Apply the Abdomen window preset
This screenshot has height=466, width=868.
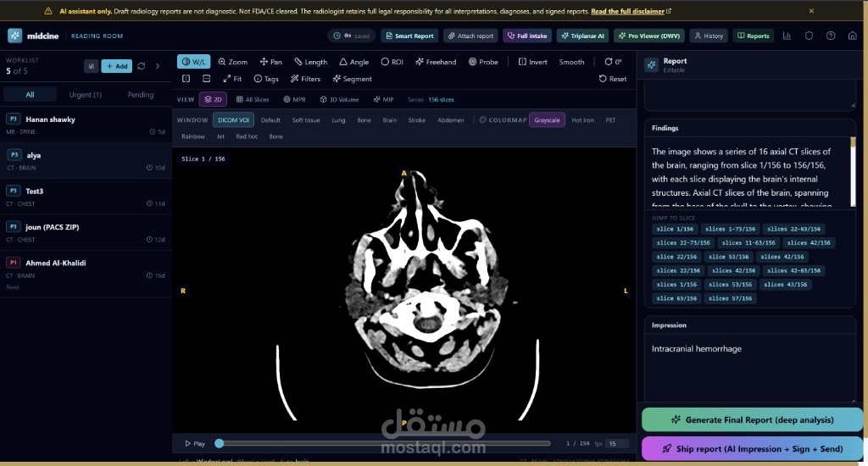(451, 120)
